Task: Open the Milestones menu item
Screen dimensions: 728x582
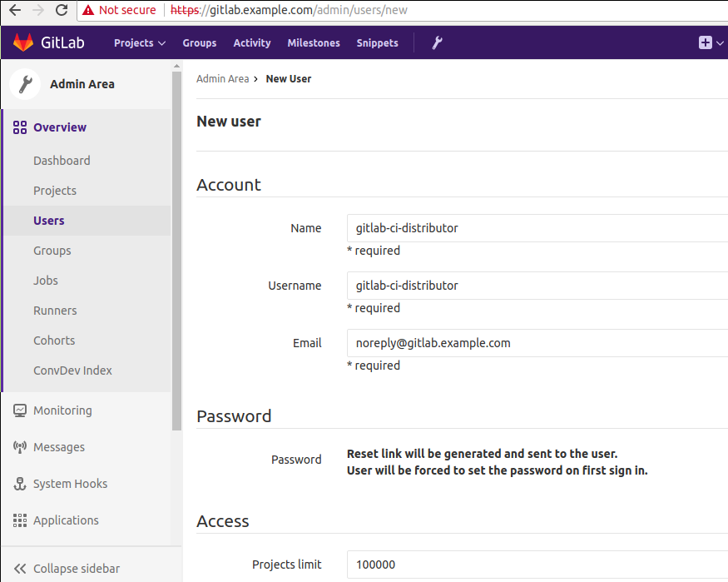Action: (x=313, y=42)
